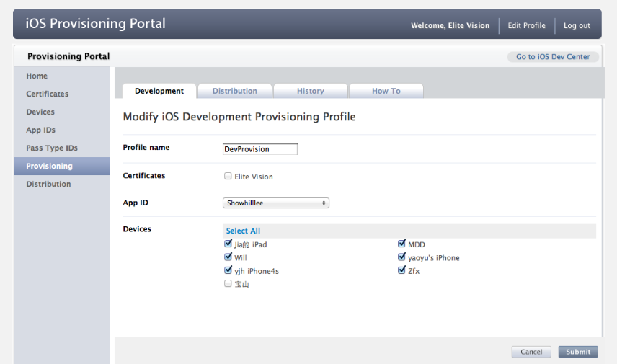The width and height of the screenshot is (617, 364).
Task: Switch to the Distribution tab
Action: [234, 91]
